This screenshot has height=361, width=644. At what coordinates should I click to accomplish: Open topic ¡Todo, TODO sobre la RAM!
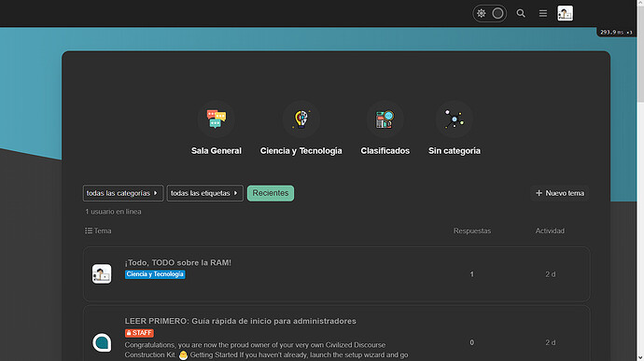click(x=178, y=262)
